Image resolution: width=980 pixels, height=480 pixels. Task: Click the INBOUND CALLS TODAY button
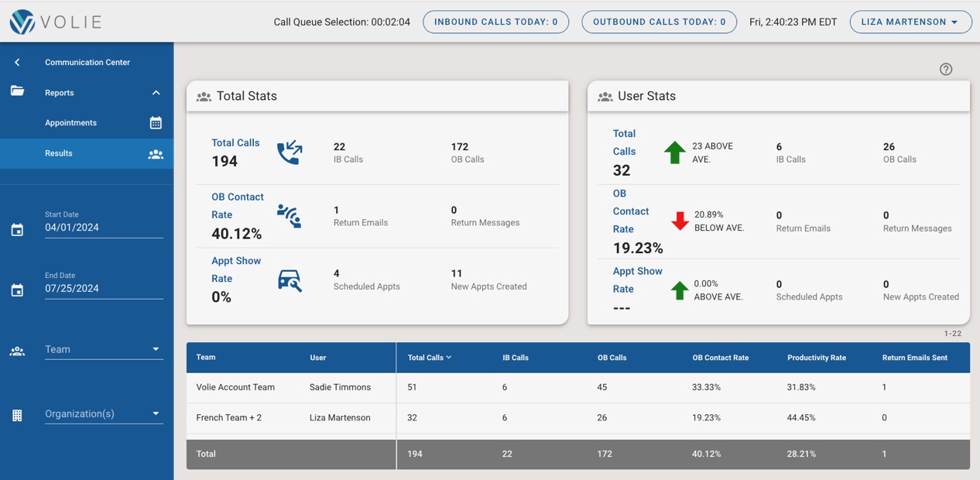click(495, 22)
